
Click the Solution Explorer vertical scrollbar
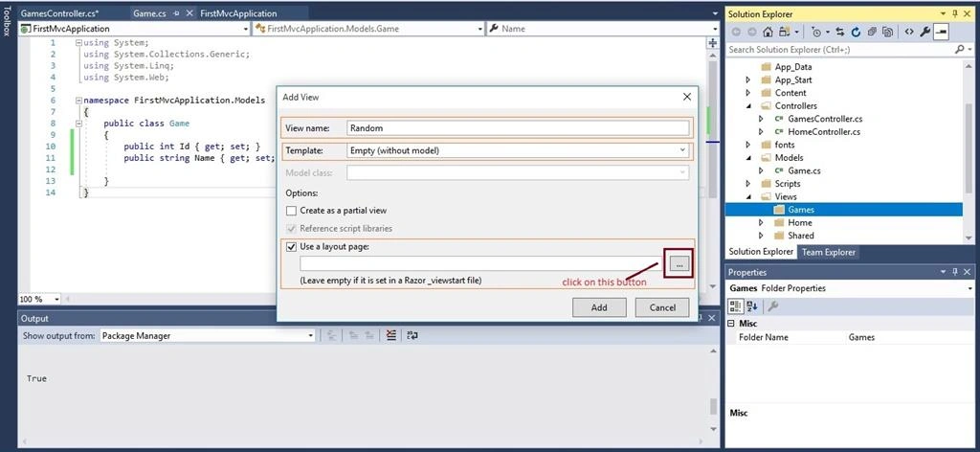(x=969, y=150)
